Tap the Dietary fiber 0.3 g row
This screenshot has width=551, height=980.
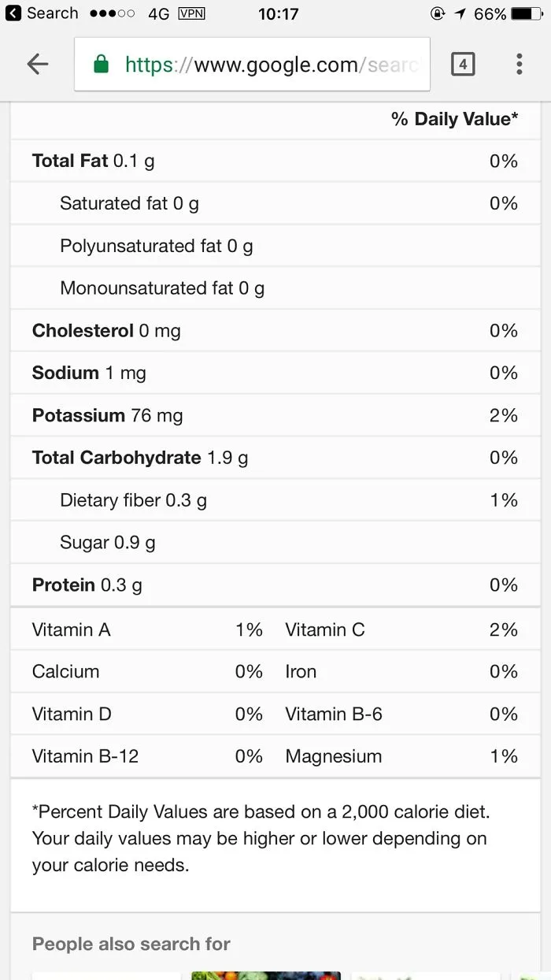coord(275,500)
